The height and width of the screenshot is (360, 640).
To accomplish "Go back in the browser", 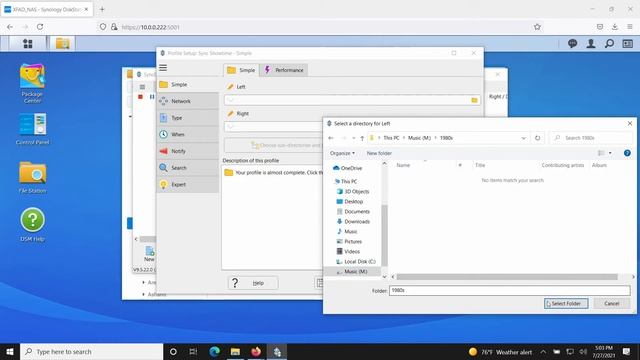I will [x=10, y=27].
